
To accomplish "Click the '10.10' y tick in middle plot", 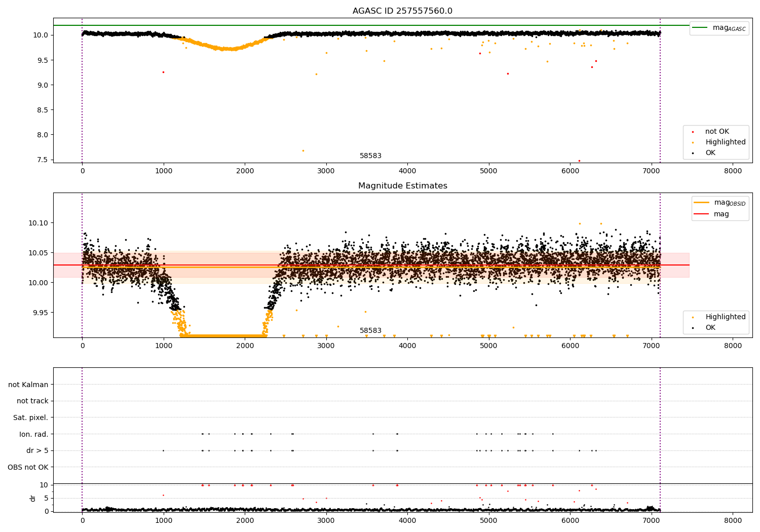I will tap(40, 223).
